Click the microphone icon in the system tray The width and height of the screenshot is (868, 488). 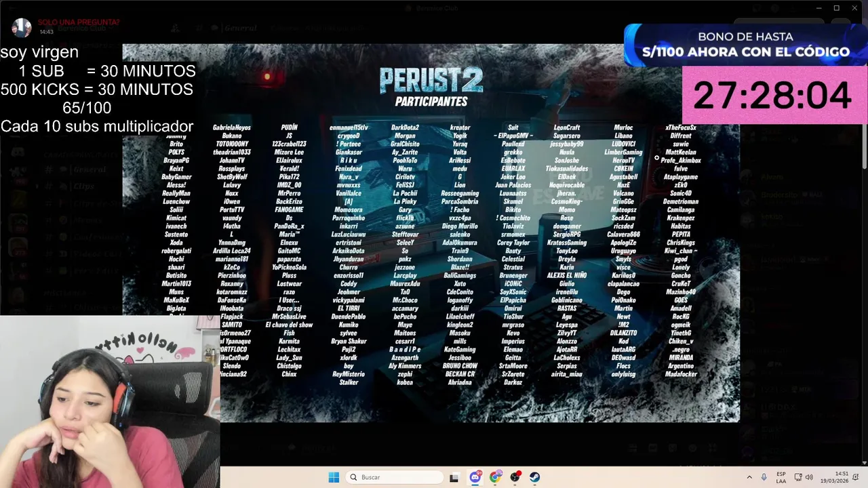pyautogui.click(x=764, y=477)
